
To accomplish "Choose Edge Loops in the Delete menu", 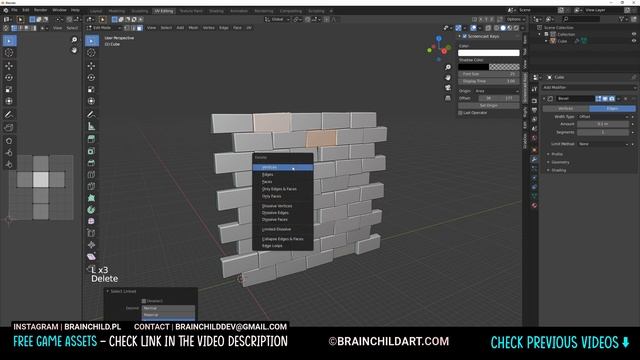I will [283, 246].
